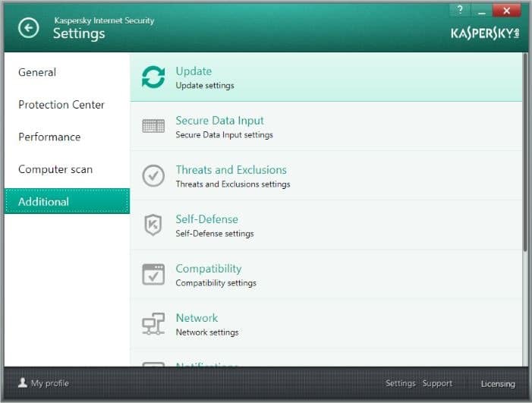The image size is (532, 403).
Task: Click the Update refresh arrows icon
Action: coord(153,77)
